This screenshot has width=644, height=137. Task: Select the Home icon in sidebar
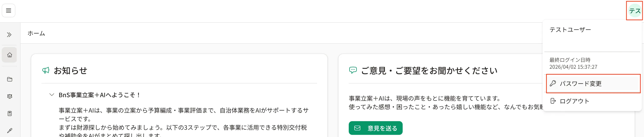(9, 55)
